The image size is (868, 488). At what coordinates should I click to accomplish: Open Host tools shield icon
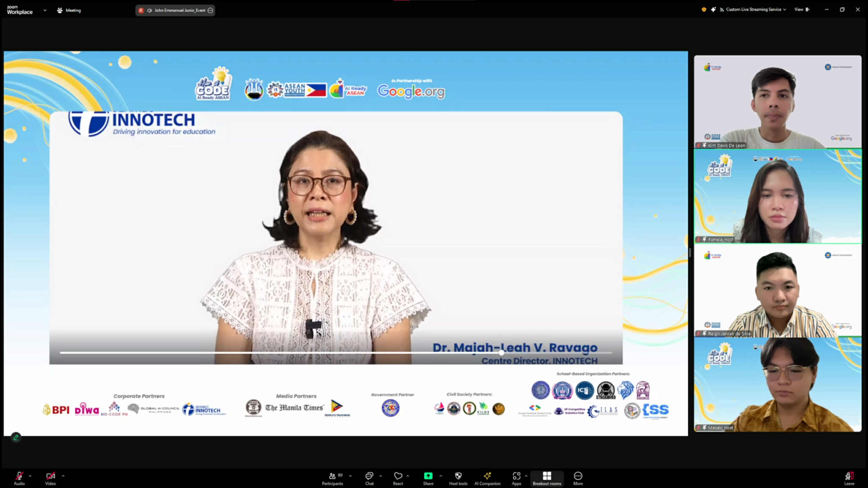click(458, 478)
